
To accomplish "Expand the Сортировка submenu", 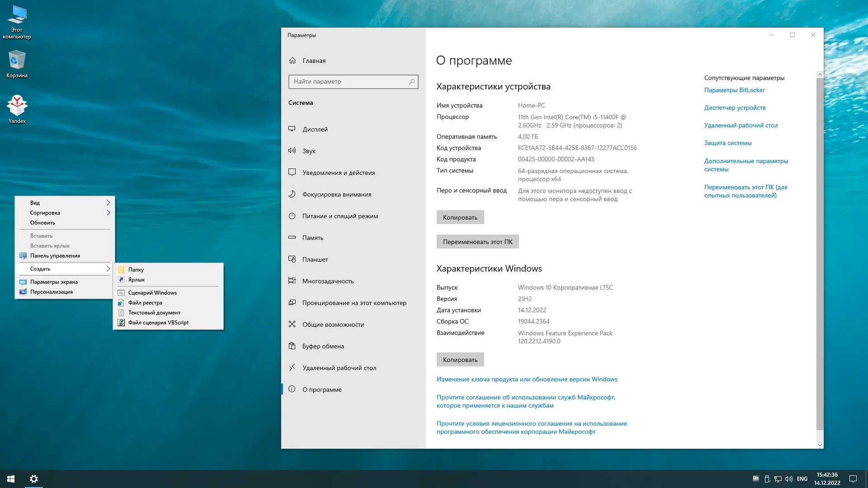I will 108,212.
